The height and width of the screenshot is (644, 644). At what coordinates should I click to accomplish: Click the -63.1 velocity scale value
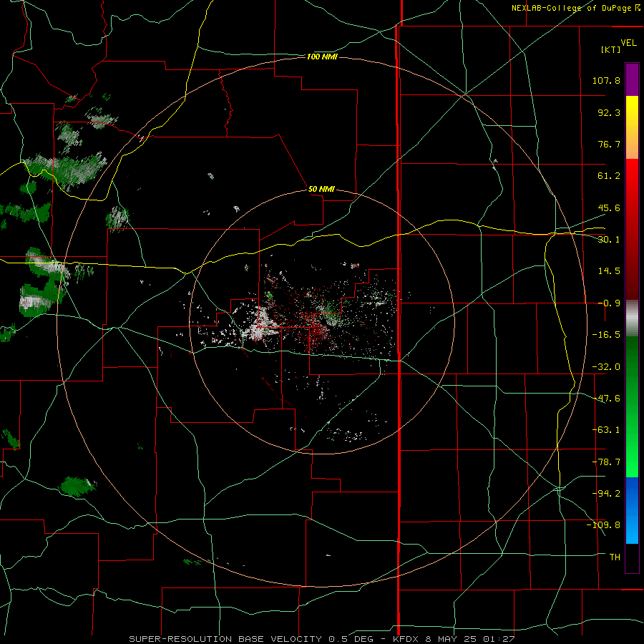[x=606, y=430]
